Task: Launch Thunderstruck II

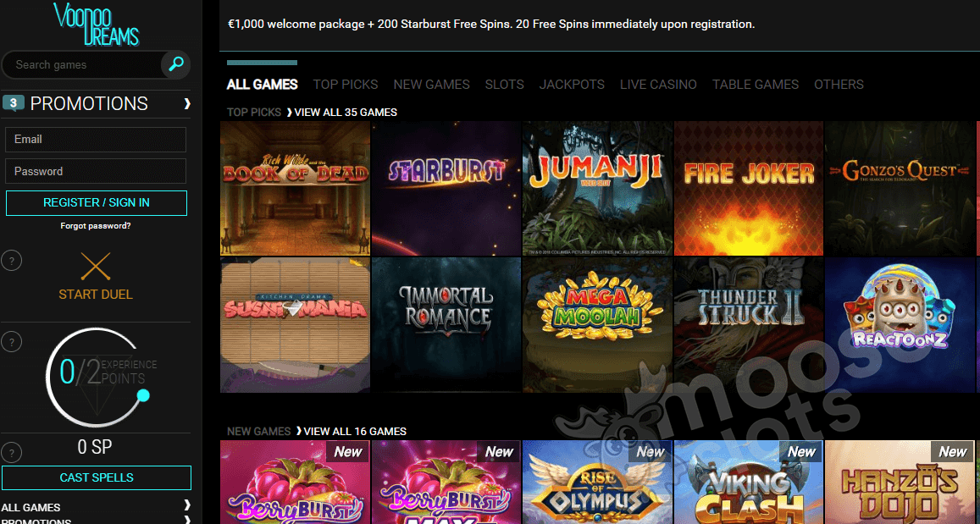Action: tap(749, 325)
